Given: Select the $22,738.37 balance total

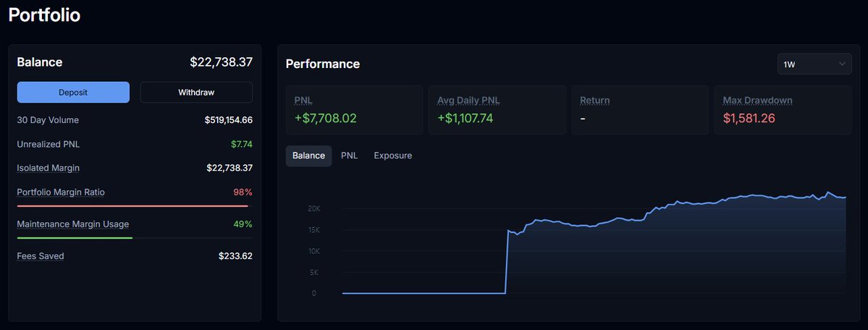Looking at the screenshot, I should pyautogui.click(x=222, y=62).
